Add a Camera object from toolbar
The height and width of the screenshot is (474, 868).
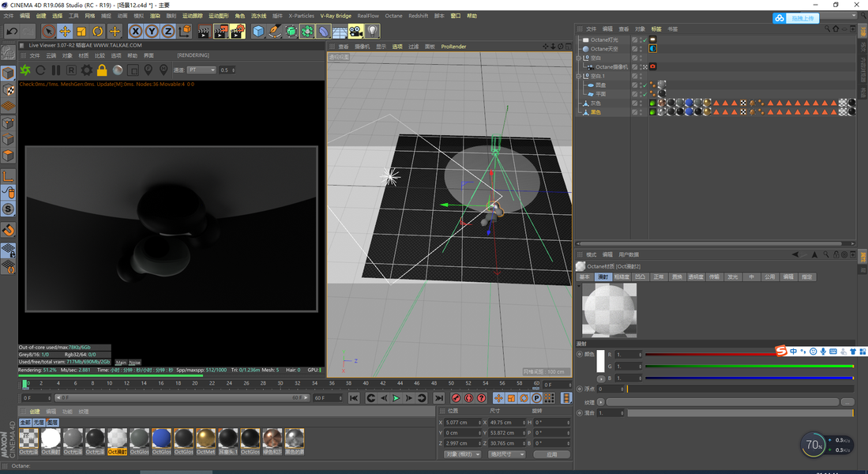(x=356, y=32)
